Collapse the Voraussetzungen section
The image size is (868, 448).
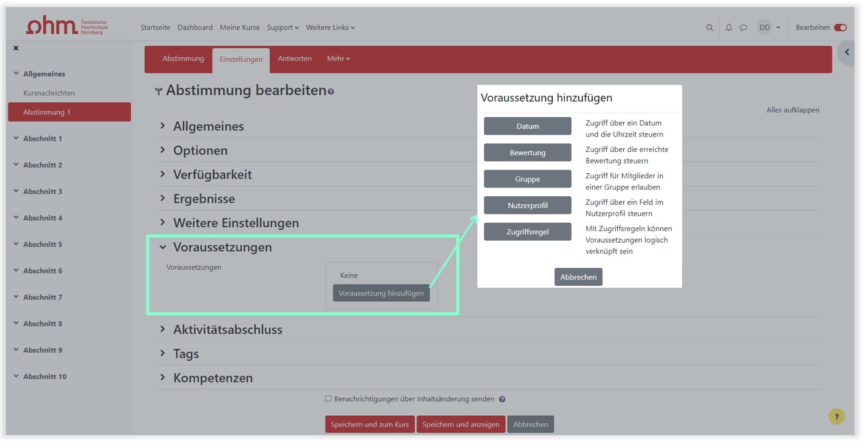[163, 247]
